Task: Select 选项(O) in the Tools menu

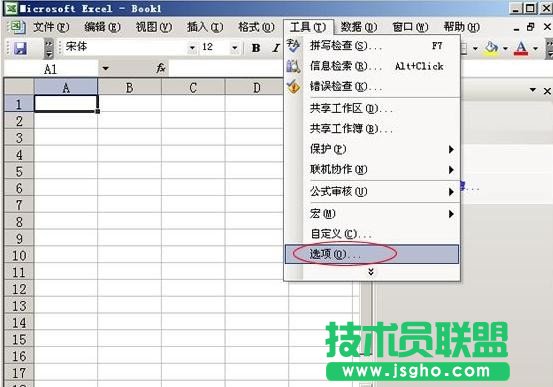Action: [372, 254]
